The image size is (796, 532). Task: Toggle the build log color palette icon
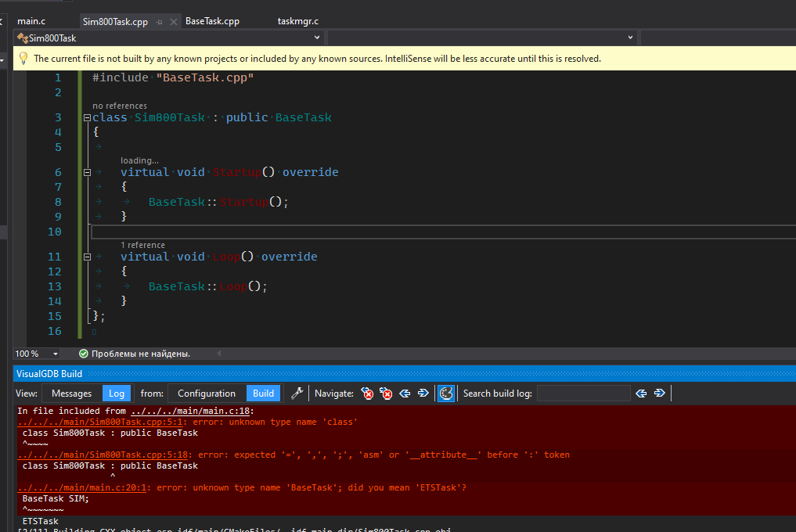tap(445, 394)
